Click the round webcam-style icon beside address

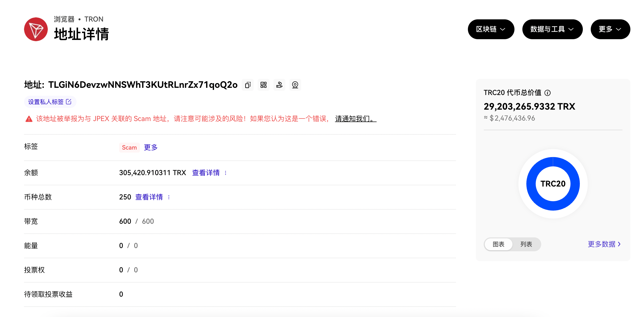click(x=295, y=85)
